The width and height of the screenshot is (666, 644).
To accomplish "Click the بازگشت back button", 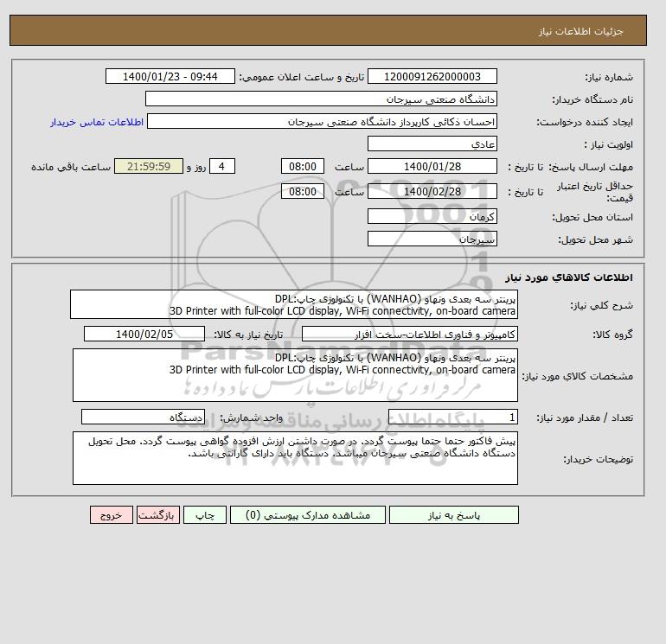I will (158, 515).
